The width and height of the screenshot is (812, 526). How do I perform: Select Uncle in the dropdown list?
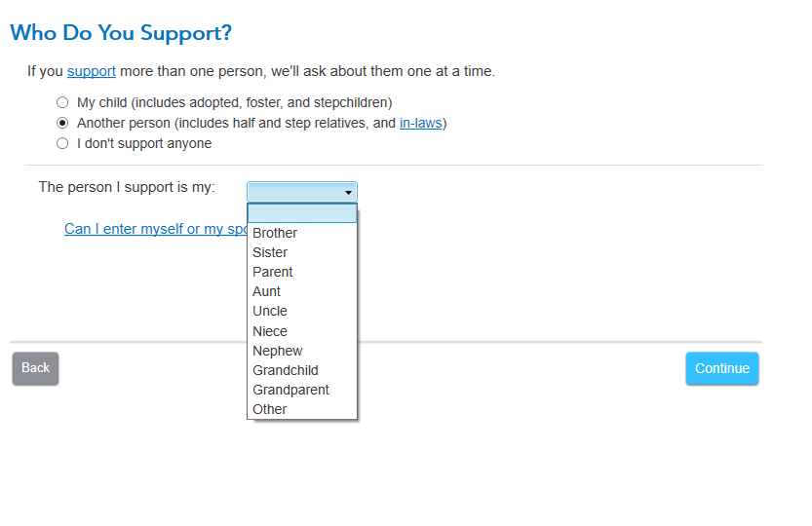tap(270, 311)
